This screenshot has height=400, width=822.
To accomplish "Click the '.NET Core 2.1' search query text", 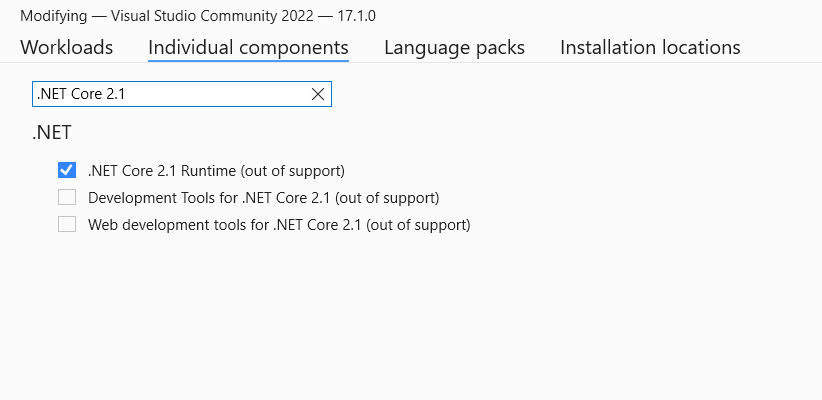I will (81, 94).
